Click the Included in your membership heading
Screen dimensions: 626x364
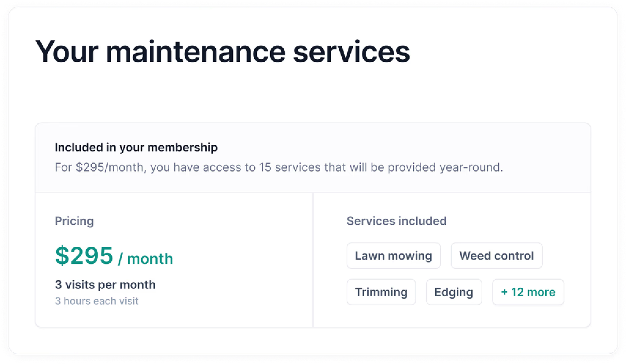pos(136,147)
